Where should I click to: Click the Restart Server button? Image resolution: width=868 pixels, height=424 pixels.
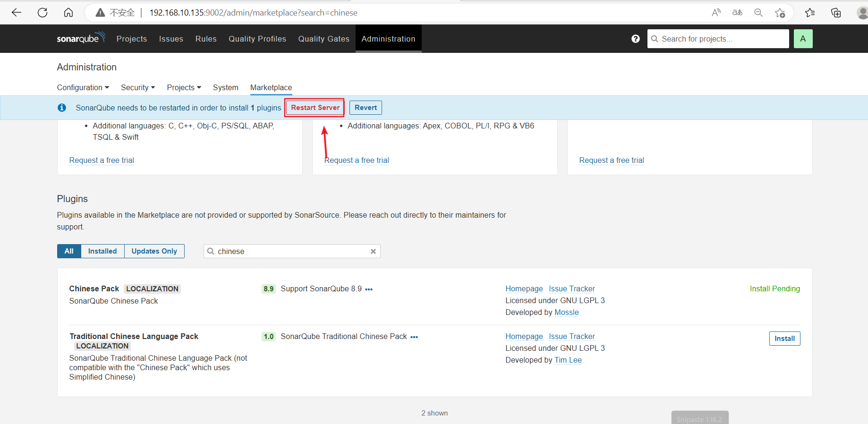(x=315, y=108)
